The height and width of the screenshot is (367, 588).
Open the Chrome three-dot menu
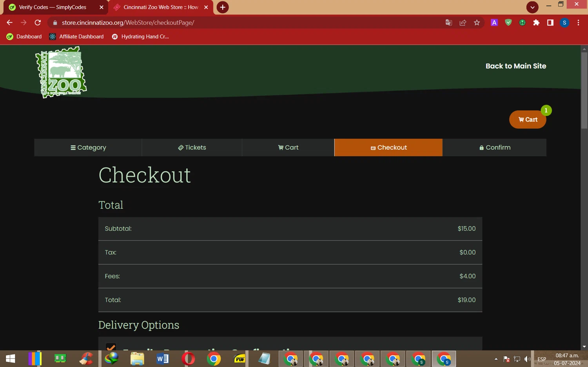pos(578,23)
